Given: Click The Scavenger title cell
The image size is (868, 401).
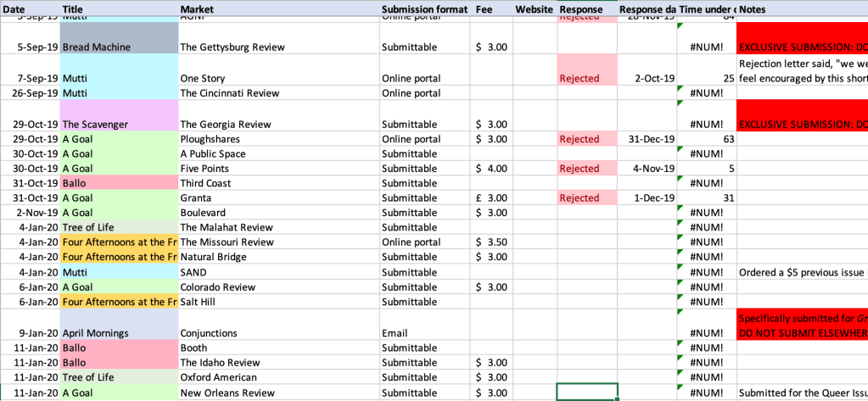Looking at the screenshot, I should click(119, 115).
